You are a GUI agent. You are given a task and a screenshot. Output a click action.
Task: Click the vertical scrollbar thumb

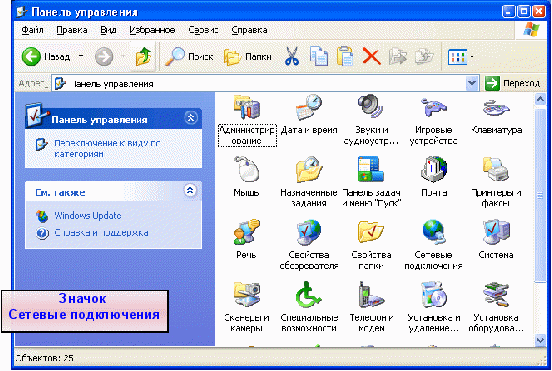(540, 195)
